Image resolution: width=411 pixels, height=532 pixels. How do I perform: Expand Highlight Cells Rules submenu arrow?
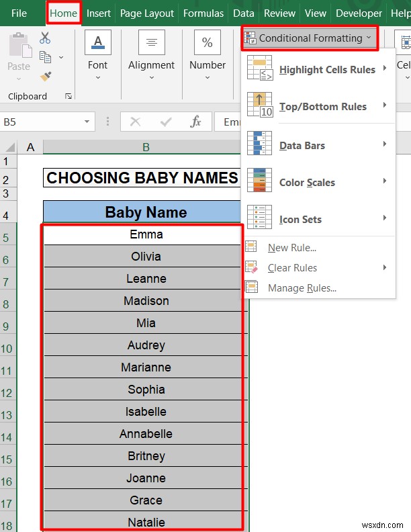click(385, 68)
